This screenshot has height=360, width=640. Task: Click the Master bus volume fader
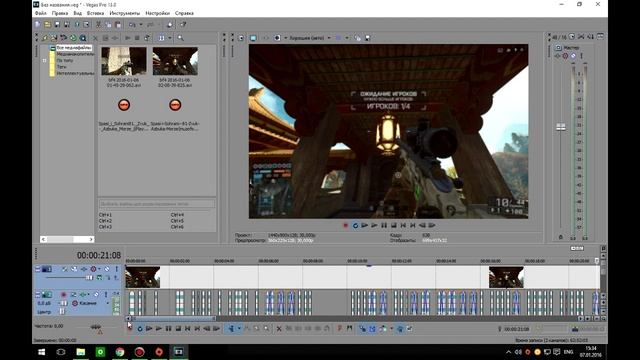561,127
